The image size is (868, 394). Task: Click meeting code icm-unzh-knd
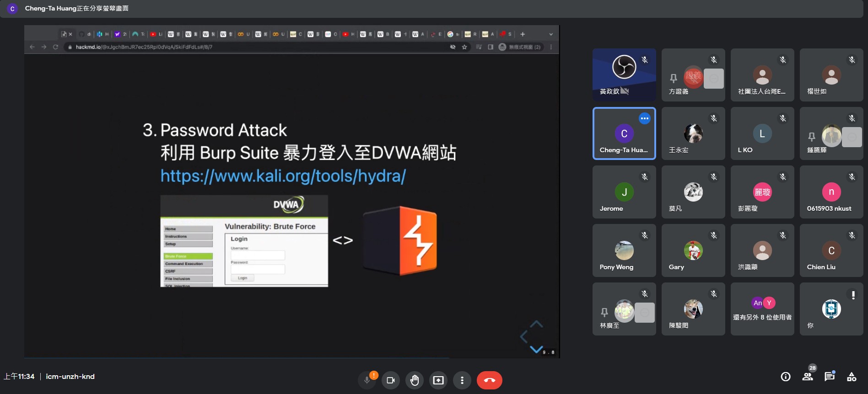tap(70, 377)
